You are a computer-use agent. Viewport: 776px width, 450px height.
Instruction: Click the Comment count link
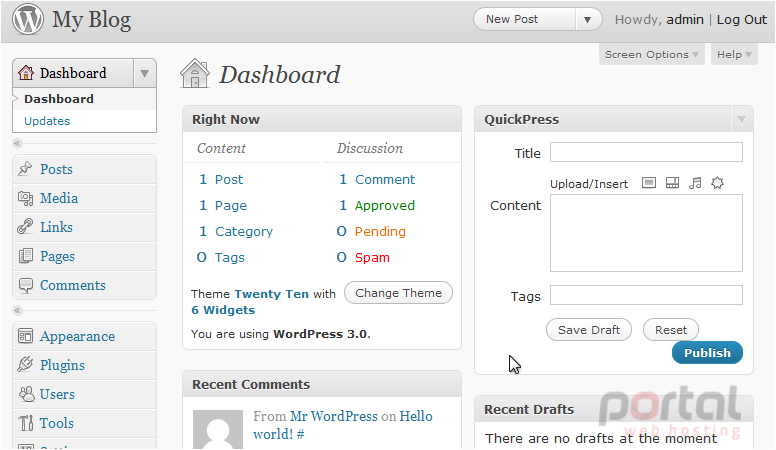coord(385,180)
